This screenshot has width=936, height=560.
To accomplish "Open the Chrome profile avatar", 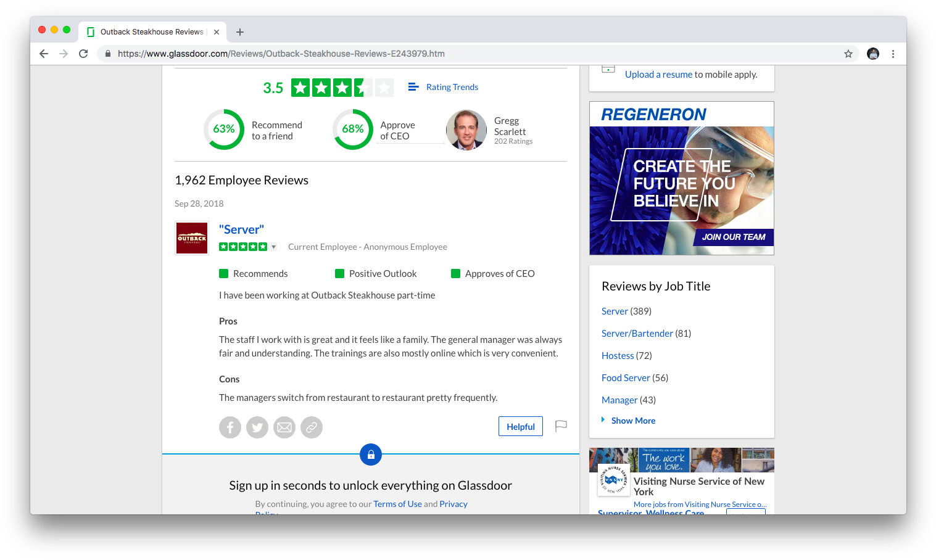I will point(873,54).
